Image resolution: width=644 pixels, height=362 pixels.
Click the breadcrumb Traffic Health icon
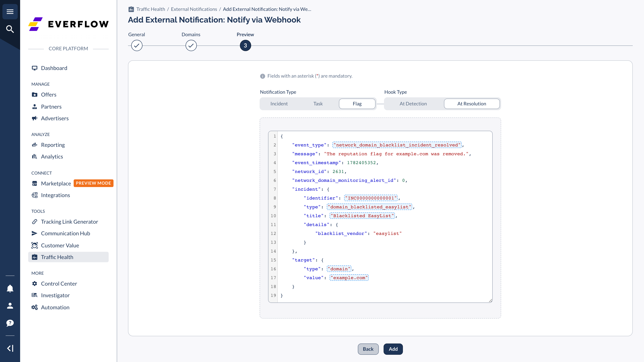pos(131,9)
